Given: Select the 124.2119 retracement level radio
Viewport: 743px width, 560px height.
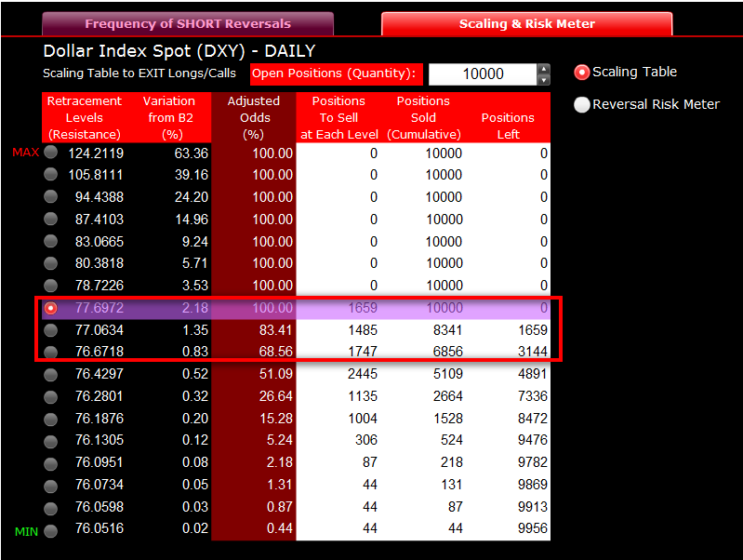Looking at the screenshot, I should [51, 153].
